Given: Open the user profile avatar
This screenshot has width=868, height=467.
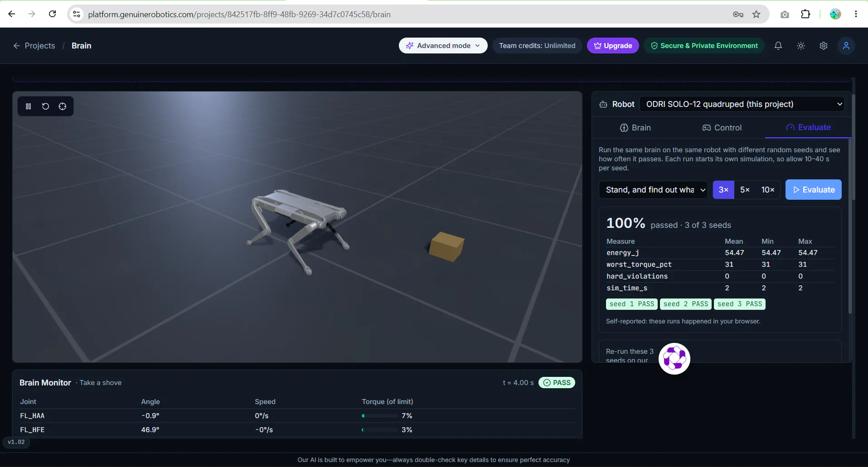Looking at the screenshot, I should (846, 46).
